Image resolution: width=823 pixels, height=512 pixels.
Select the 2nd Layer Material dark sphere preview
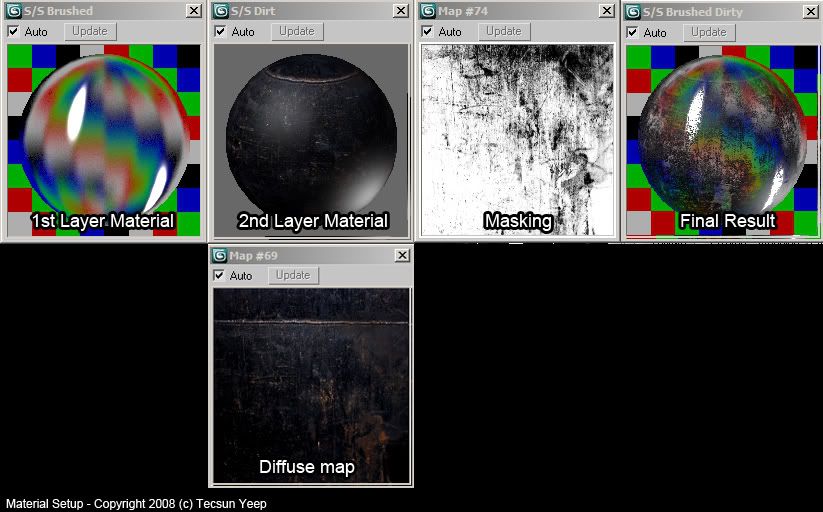pos(311,140)
